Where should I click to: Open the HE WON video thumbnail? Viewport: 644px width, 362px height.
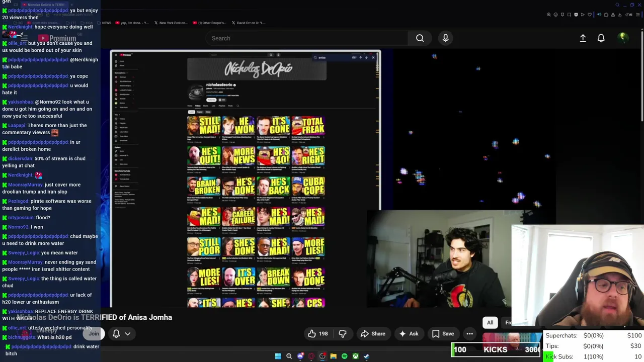[x=238, y=126]
